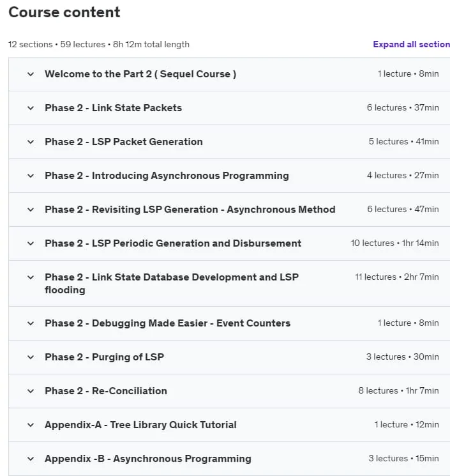Select Phase 2 - LSP Packet Generation title
450x476 pixels.
pos(124,142)
